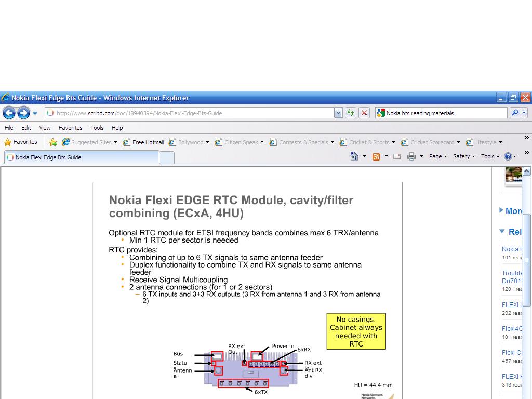Refresh the page with the green arrows icon

tap(351, 113)
